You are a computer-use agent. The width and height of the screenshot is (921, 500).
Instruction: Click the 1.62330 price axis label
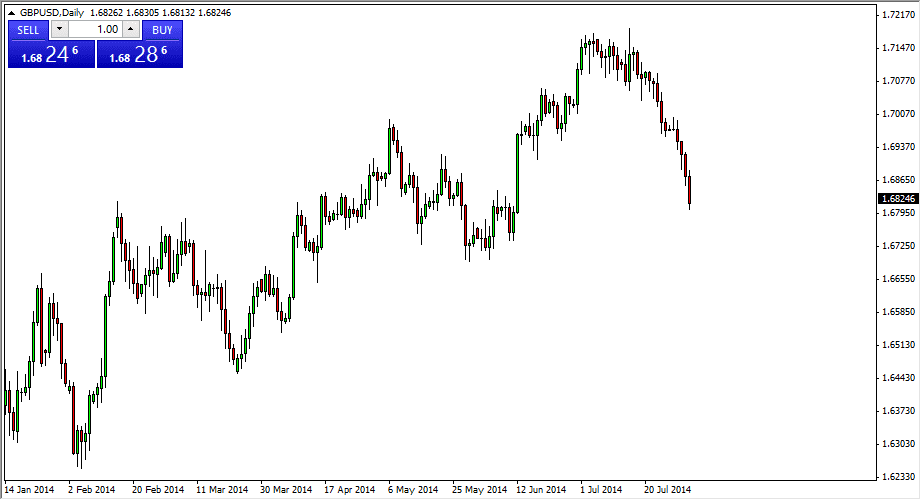tap(897, 476)
